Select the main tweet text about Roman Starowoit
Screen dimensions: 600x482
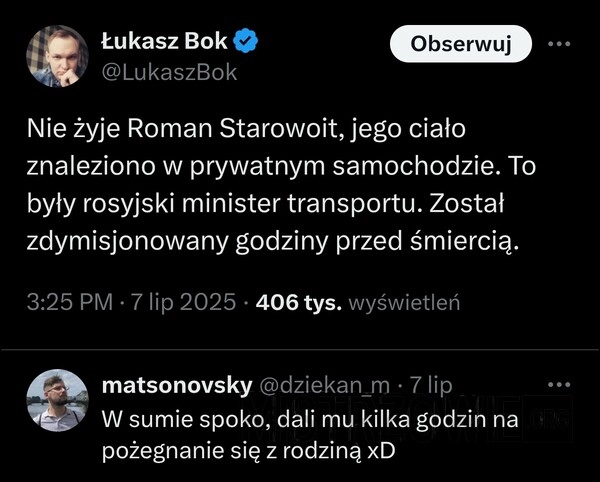click(281, 185)
